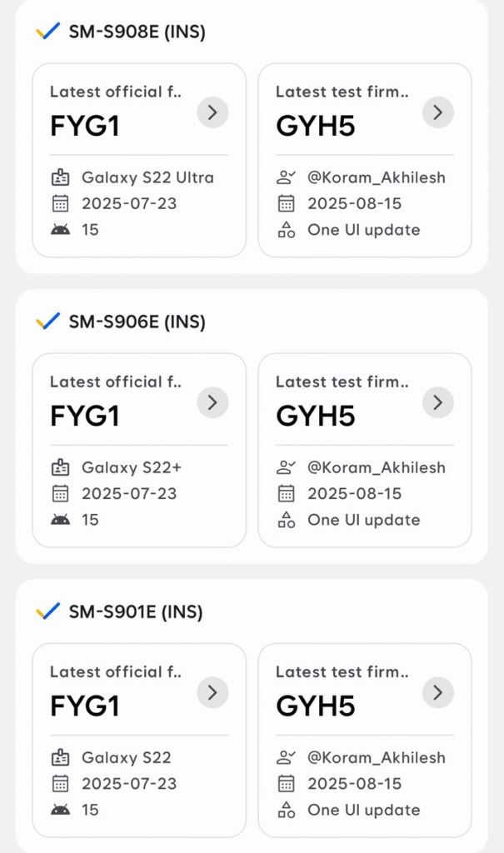Select the SM-S906E (INS) header
This screenshot has height=853, width=504.
click(x=137, y=322)
